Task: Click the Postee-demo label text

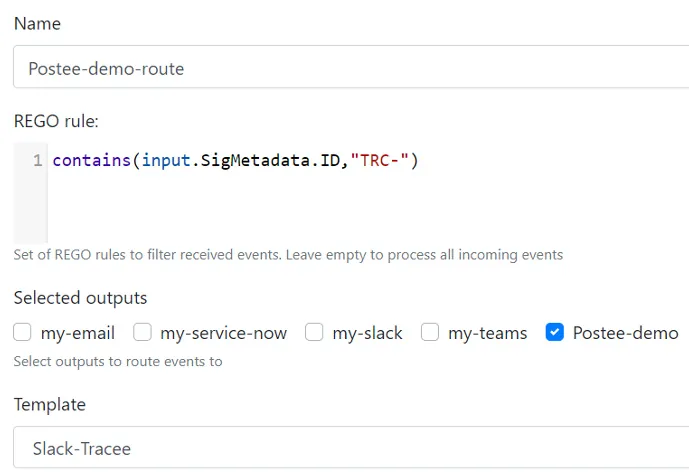Action: click(625, 333)
